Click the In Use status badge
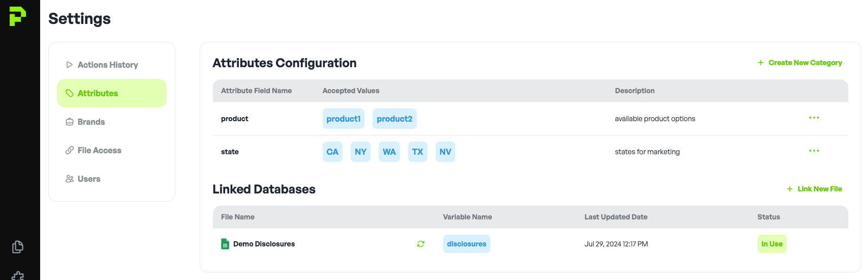The width and height of the screenshot is (868, 280). point(771,244)
